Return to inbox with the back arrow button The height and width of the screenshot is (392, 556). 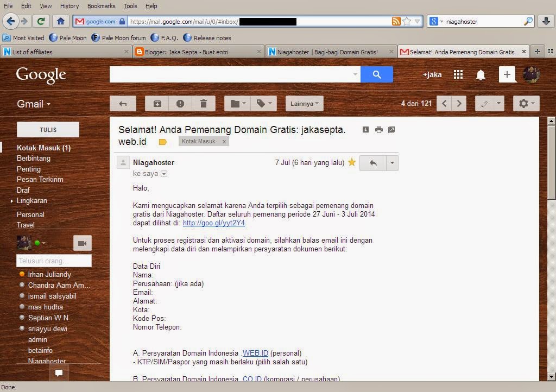(x=123, y=104)
